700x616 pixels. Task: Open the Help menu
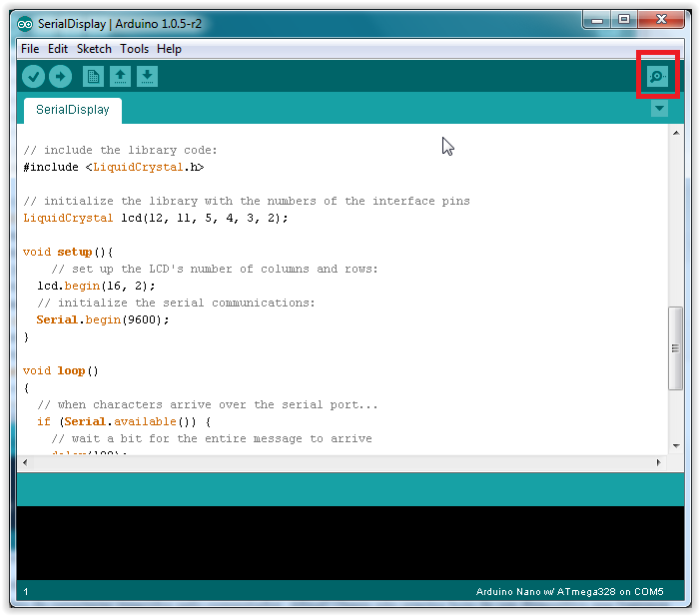tap(169, 49)
